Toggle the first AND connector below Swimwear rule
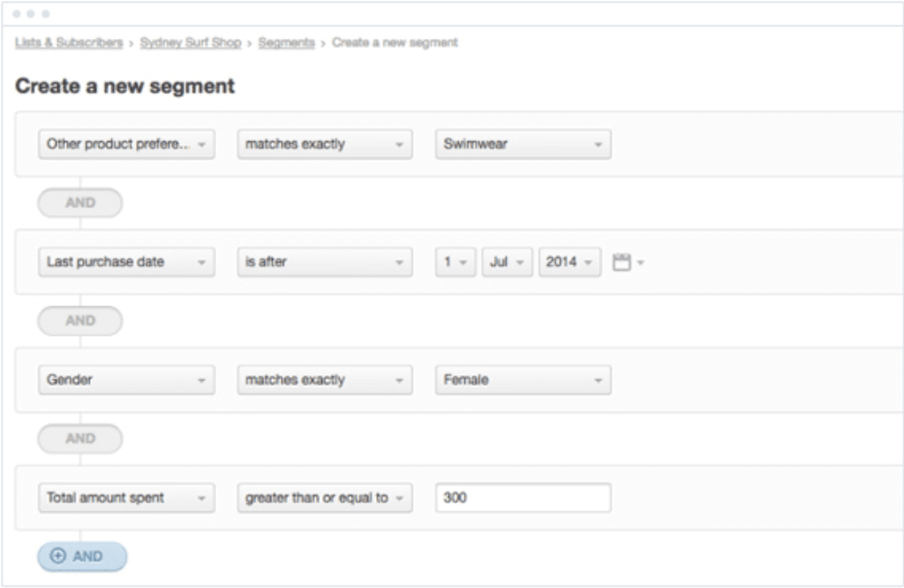This screenshot has height=588, width=904. pyautogui.click(x=79, y=203)
